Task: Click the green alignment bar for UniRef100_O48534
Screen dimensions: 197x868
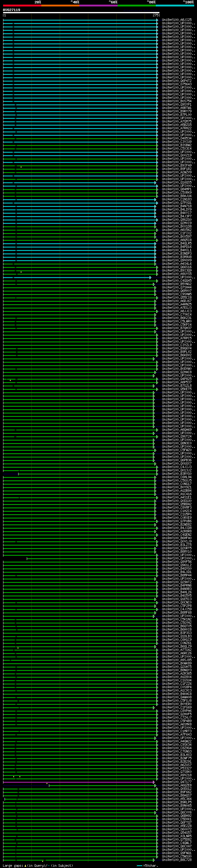Action: point(80,139)
